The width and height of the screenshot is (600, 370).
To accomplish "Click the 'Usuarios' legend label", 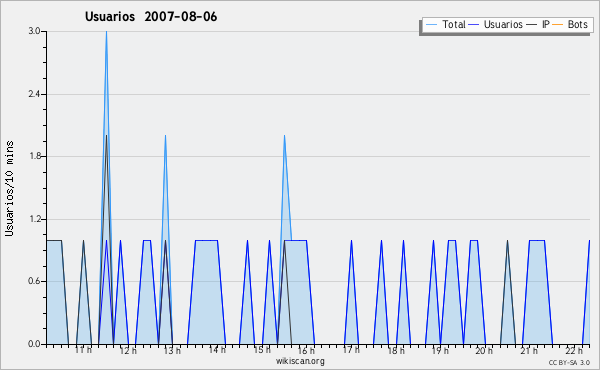I will tap(503, 24).
